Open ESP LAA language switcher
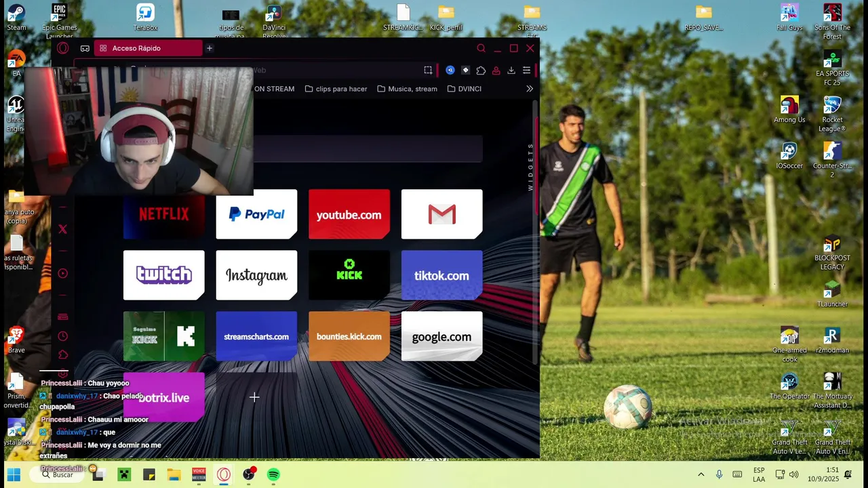This screenshot has height=488, width=868. [759, 474]
